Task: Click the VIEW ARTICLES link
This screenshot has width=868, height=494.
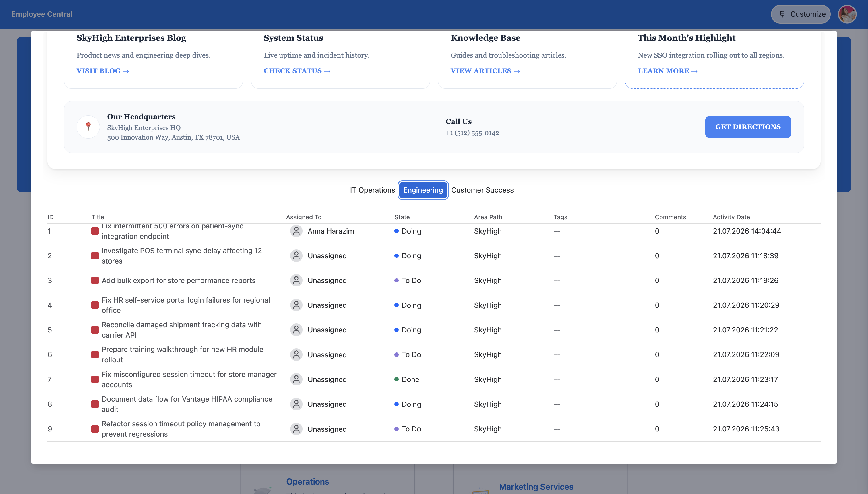Action: [485, 71]
